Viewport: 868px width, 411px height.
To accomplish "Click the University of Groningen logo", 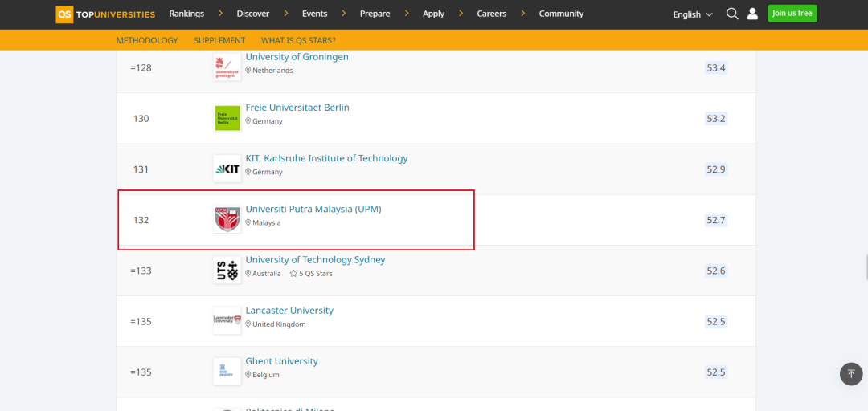I will coord(227,68).
